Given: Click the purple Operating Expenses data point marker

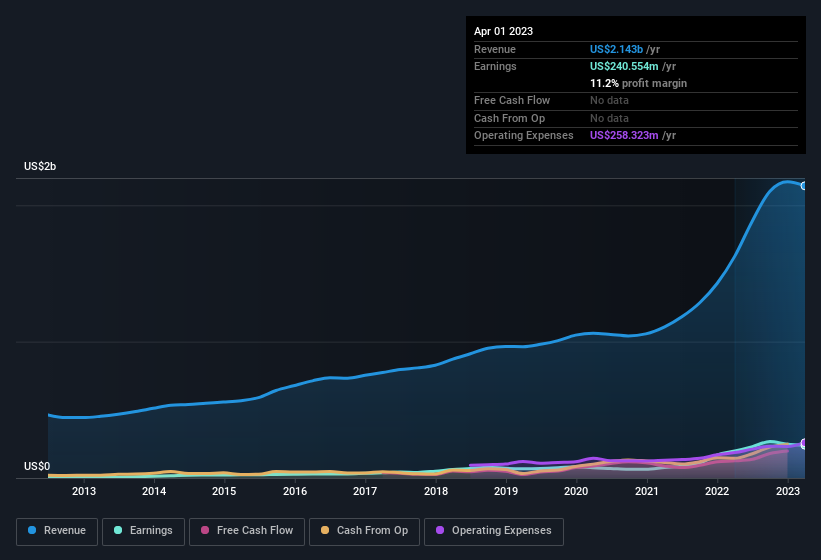Looking at the screenshot, I should pos(804,443).
